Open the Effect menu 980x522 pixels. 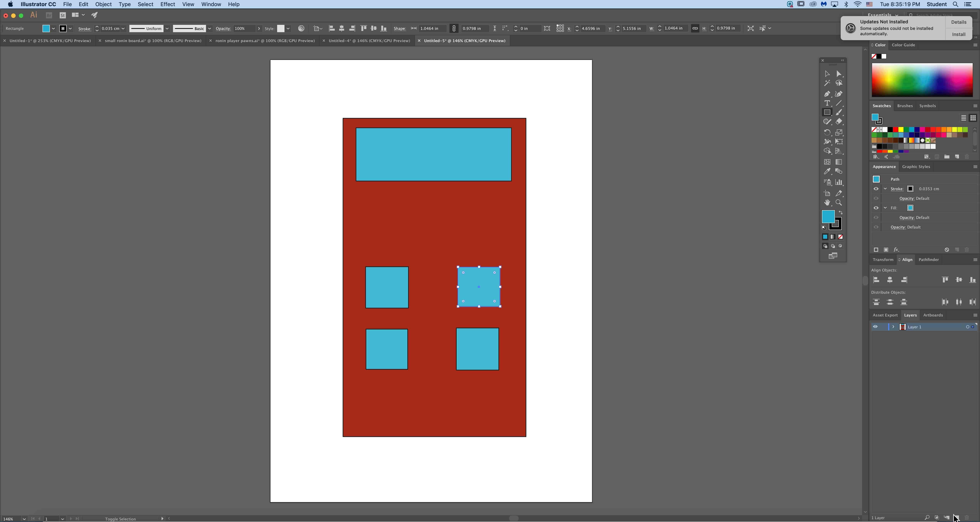coord(167,4)
